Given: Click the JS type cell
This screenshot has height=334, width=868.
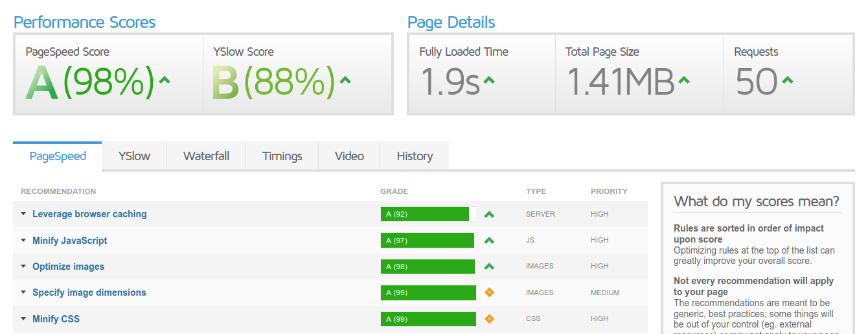Looking at the screenshot, I should [x=530, y=240].
